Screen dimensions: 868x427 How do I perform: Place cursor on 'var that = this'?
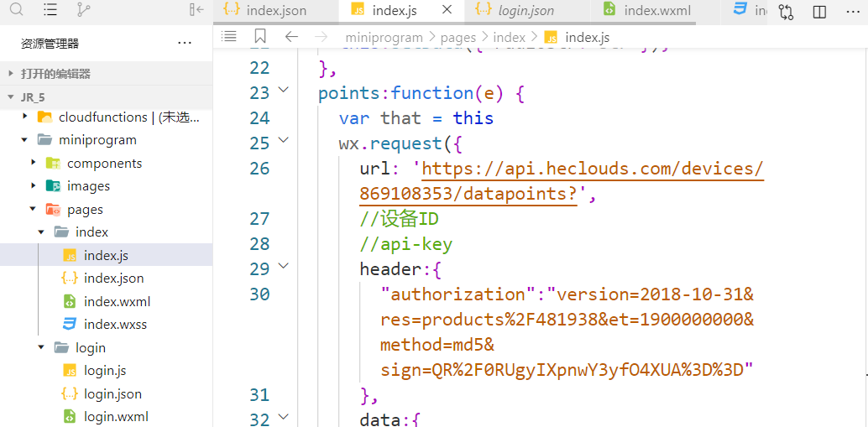(416, 117)
